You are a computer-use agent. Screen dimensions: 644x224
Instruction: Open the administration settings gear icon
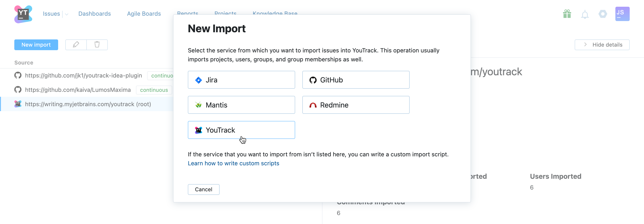(602, 14)
